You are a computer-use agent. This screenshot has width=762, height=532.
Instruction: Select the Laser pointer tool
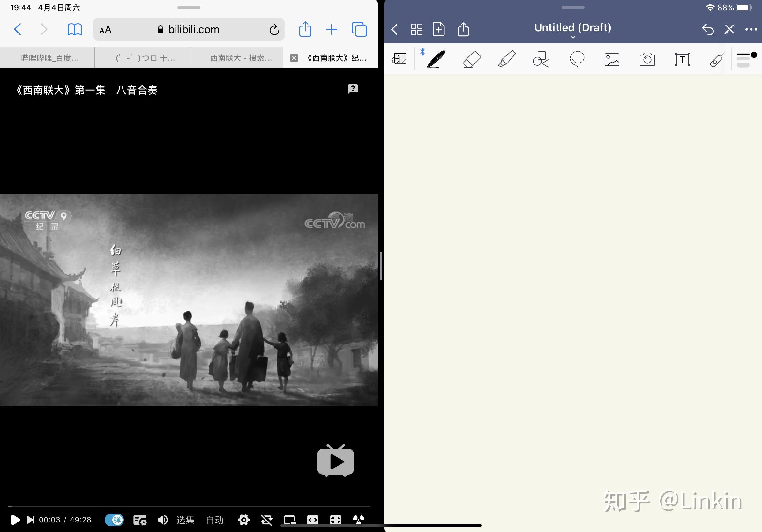point(717,60)
